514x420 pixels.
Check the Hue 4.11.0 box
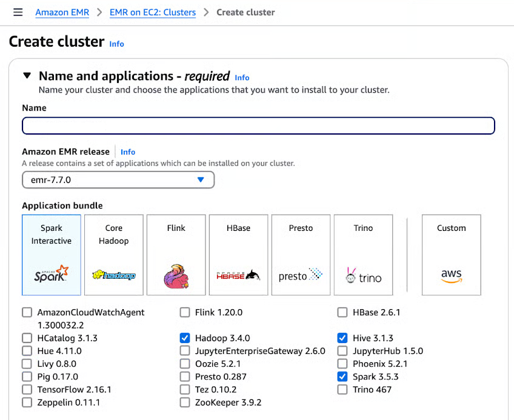point(27,351)
